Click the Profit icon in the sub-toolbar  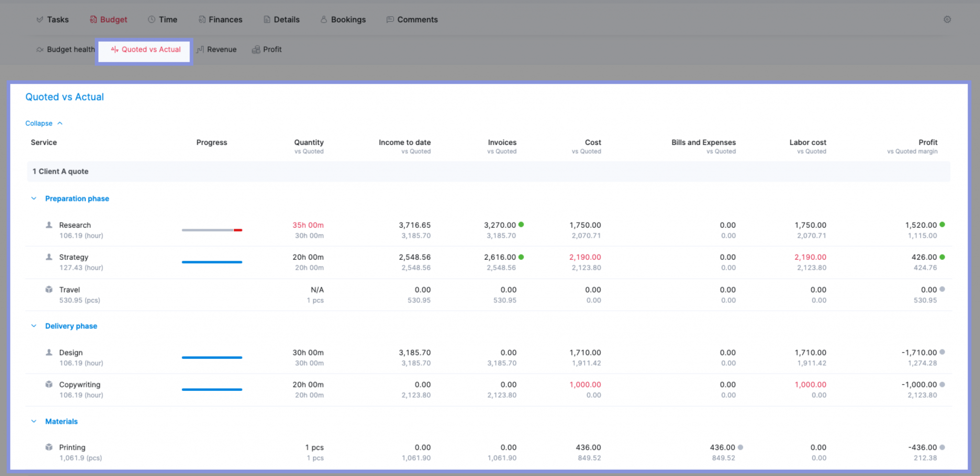(256, 49)
